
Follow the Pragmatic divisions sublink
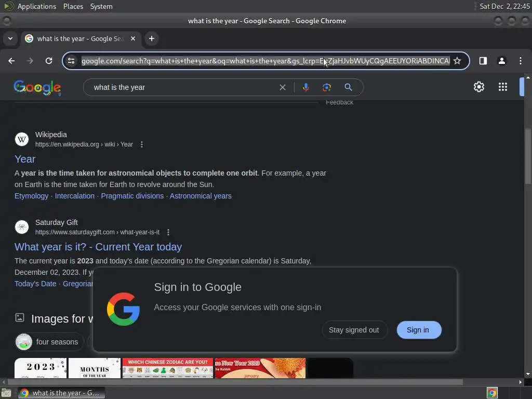[132, 196]
